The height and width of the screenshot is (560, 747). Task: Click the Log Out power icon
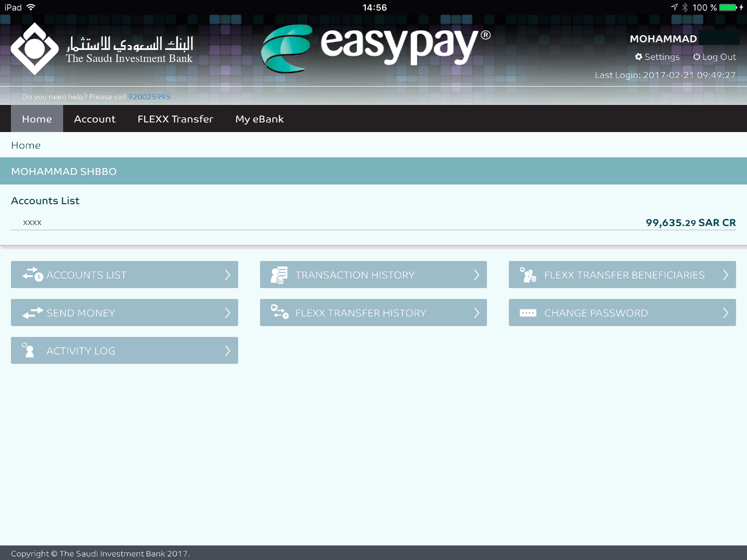tap(696, 57)
